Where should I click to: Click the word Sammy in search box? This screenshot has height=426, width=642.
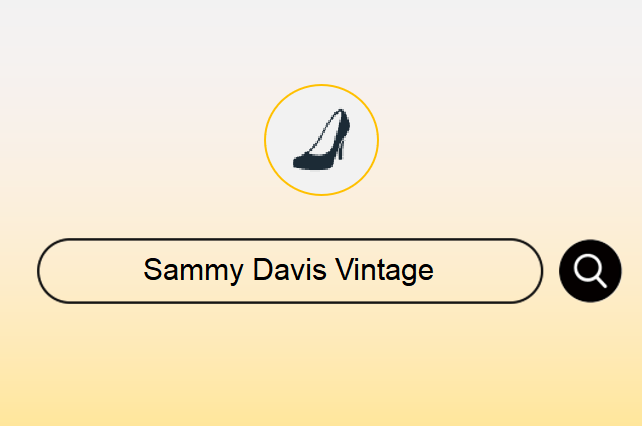coord(193,271)
